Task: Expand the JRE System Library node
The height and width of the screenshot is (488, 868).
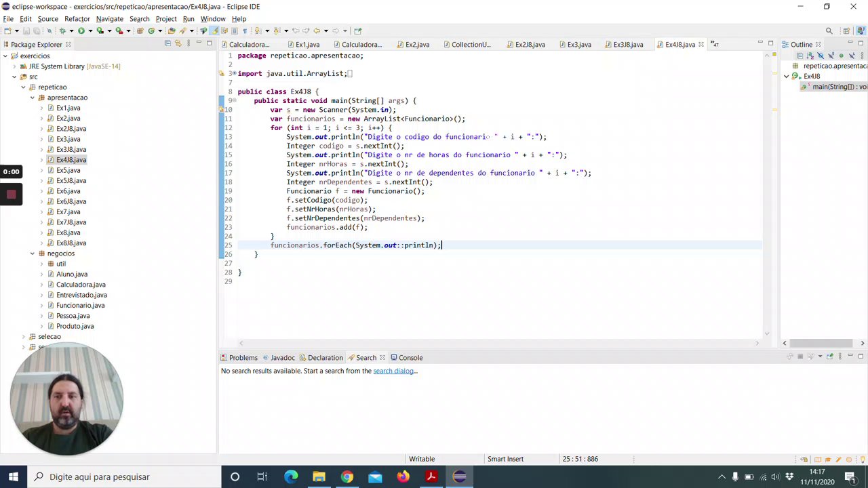Action: [14, 66]
